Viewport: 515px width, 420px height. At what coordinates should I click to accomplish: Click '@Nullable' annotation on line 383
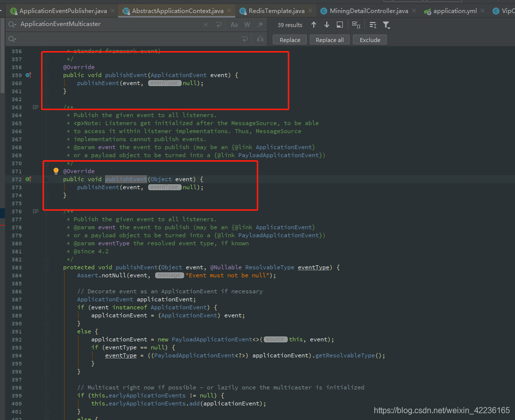point(226,267)
